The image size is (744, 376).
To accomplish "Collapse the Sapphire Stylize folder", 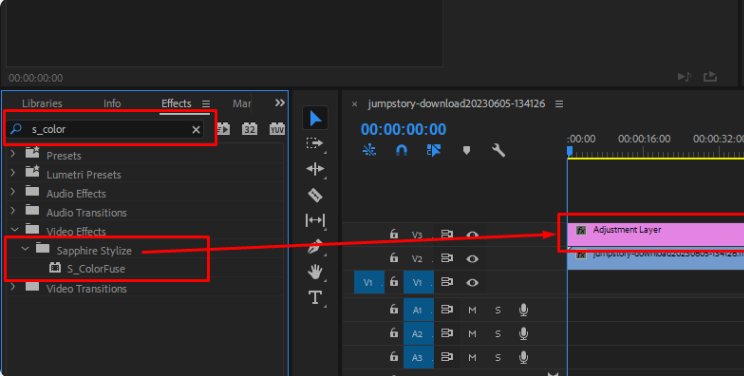I will pos(25,248).
